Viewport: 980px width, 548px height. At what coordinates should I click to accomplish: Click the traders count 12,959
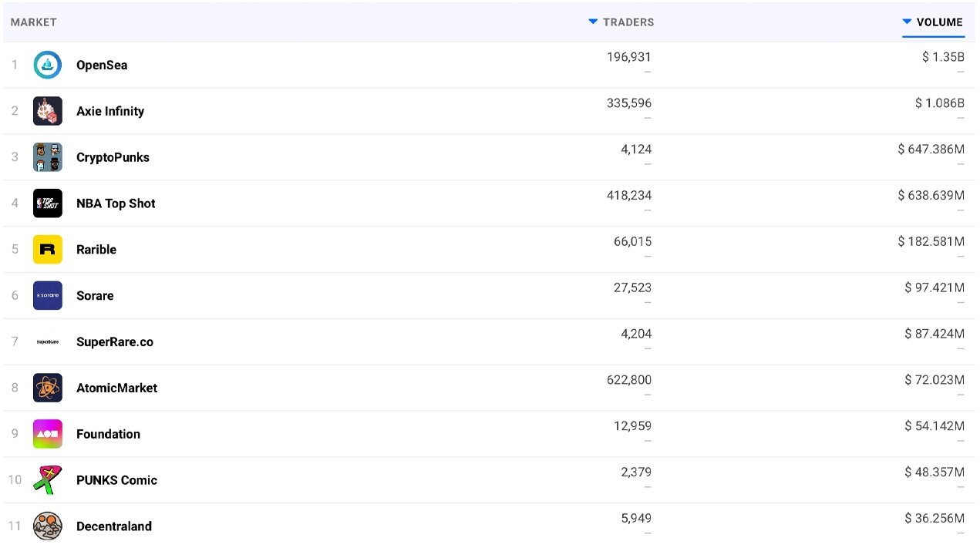pyautogui.click(x=632, y=426)
